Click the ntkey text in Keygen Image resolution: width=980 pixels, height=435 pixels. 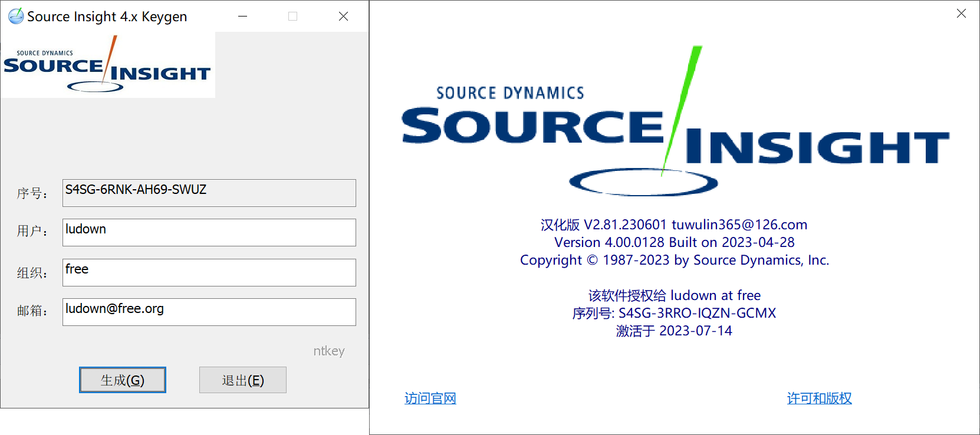click(x=329, y=351)
